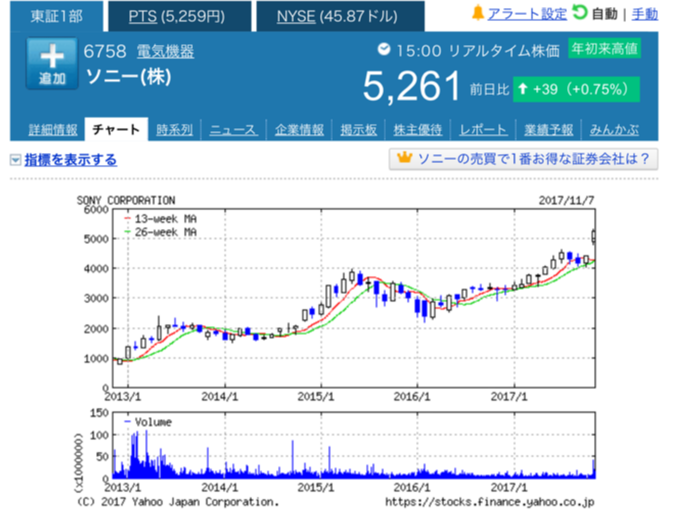Click the crown icon in broker banner
The width and height of the screenshot is (673, 517).
point(404,157)
